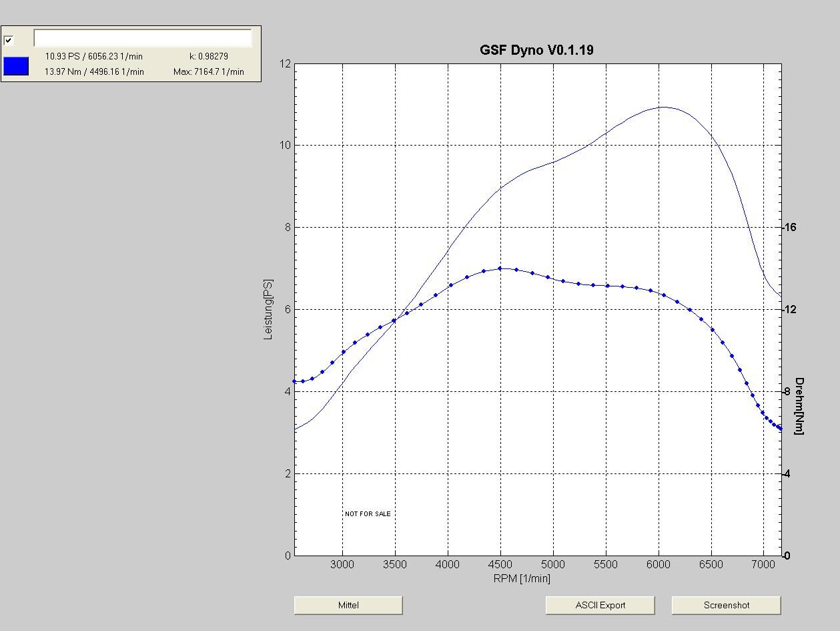Click the NOT FOR SALE watermark text
This screenshot has width=840, height=631.
(x=368, y=513)
